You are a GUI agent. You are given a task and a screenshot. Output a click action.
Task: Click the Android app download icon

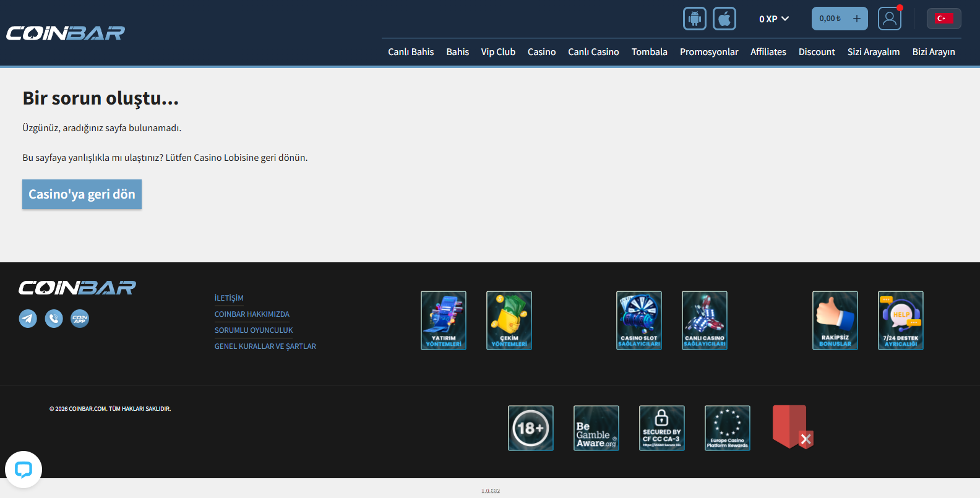coord(694,19)
